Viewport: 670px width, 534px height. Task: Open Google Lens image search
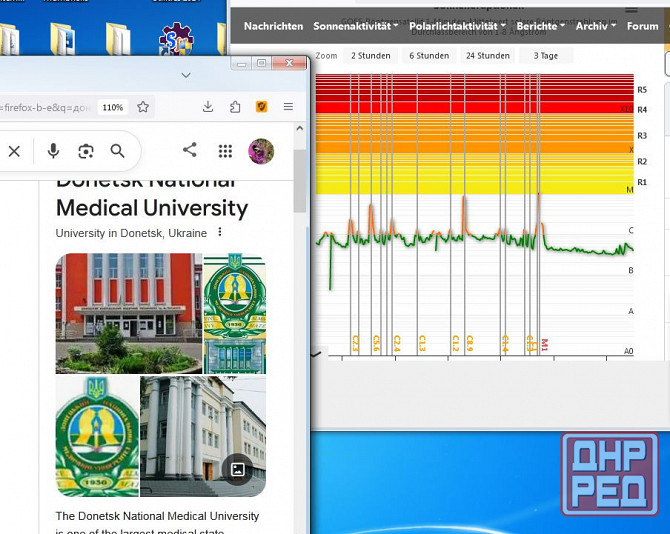(86, 151)
